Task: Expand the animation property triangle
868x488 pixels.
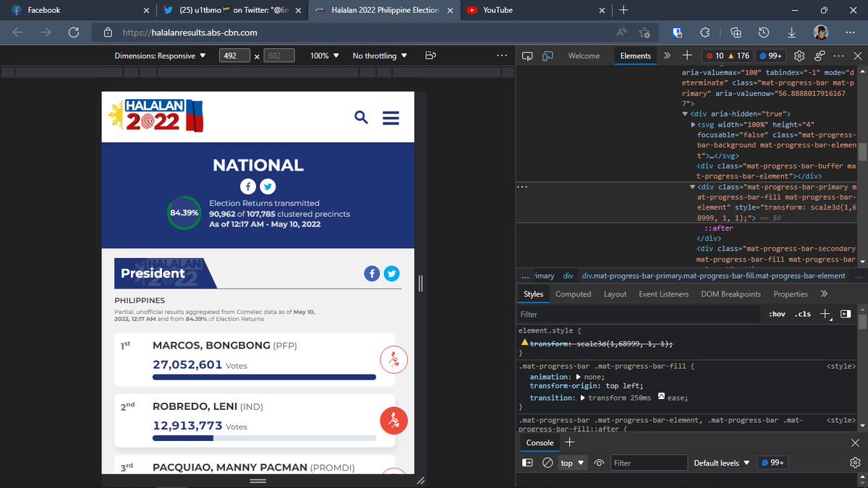Action: (578, 377)
